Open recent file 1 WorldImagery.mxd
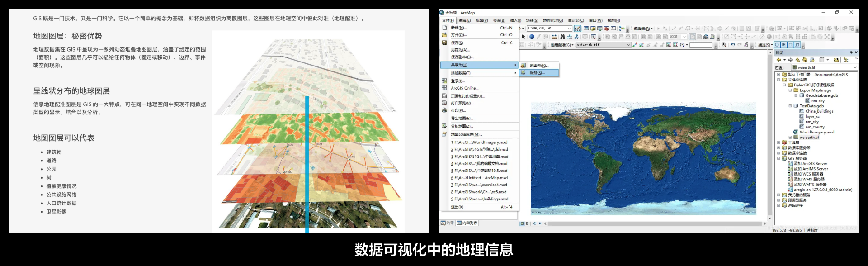Screen dimensions: 868x266 coord(479,142)
